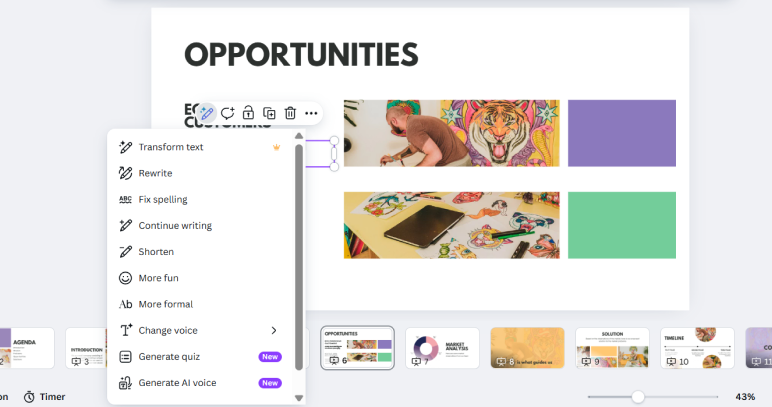Click the Shorten pencil icon
The width and height of the screenshot is (772, 407).
click(x=126, y=251)
